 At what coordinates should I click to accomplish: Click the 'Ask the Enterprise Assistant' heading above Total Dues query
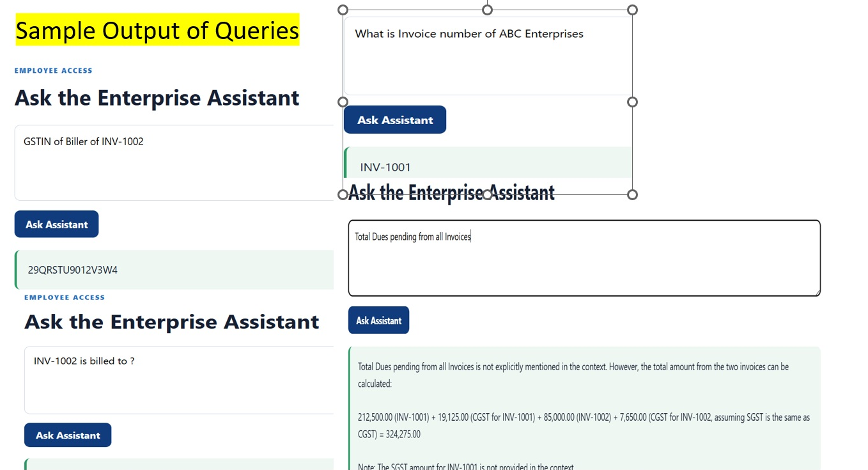[451, 192]
